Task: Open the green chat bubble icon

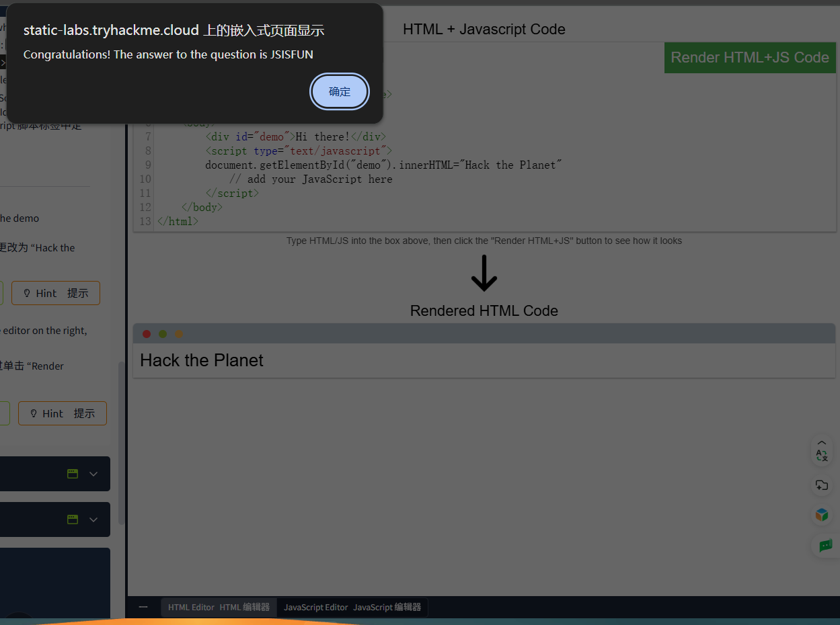Action: tap(825, 545)
